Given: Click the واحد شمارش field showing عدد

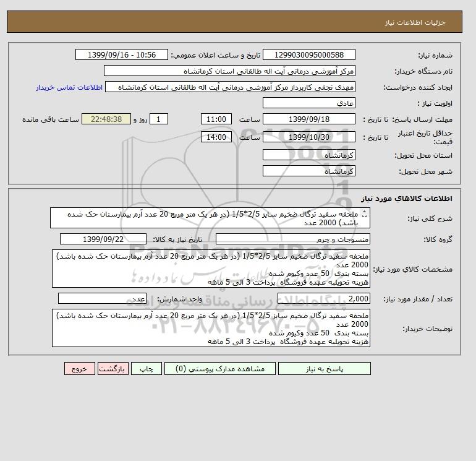Looking at the screenshot, I should click(102, 299).
